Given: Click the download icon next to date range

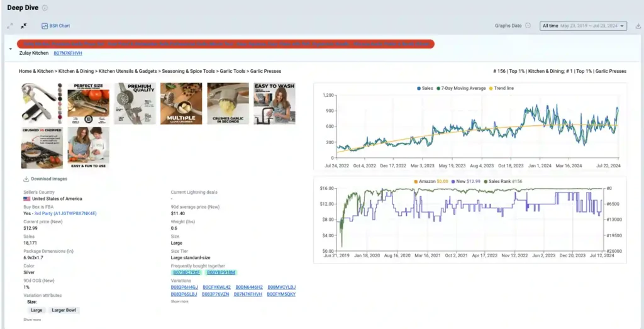Looking at the screenshot, I should [x=638, y=26].
